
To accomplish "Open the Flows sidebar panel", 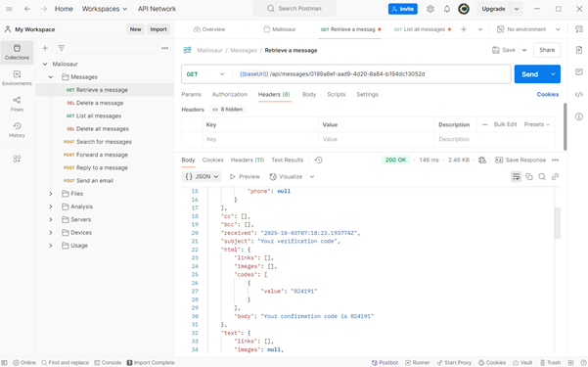I will pyautogui.click(x=17, y=104).
